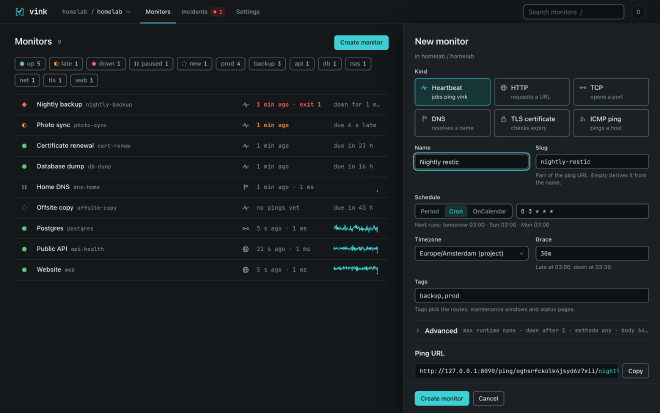Open the homelab project switcher dropdown
This screenshot has width=660, height=413.
(96, 12)
